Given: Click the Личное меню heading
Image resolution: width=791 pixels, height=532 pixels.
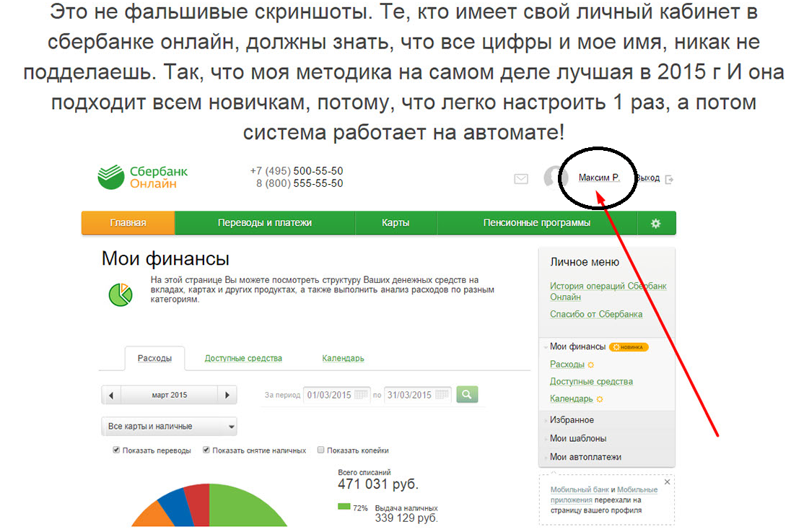Looking at the screenshot, I should 584,262.
